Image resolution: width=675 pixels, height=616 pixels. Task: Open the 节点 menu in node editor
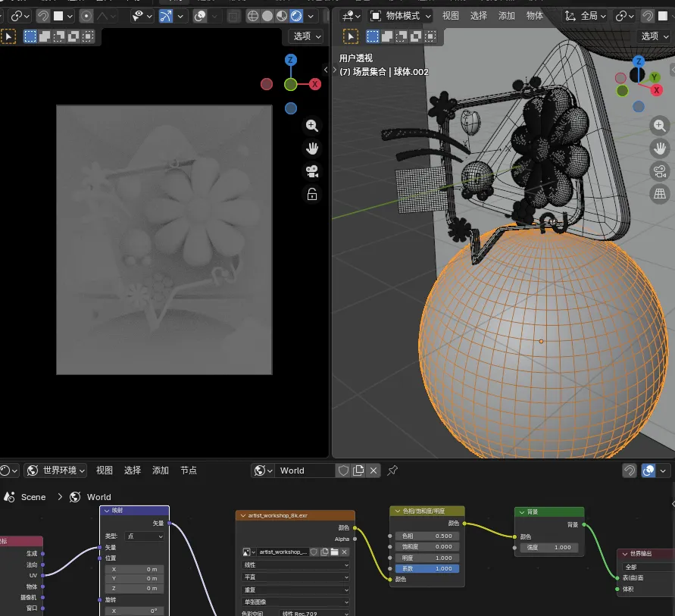coord(188,471)
